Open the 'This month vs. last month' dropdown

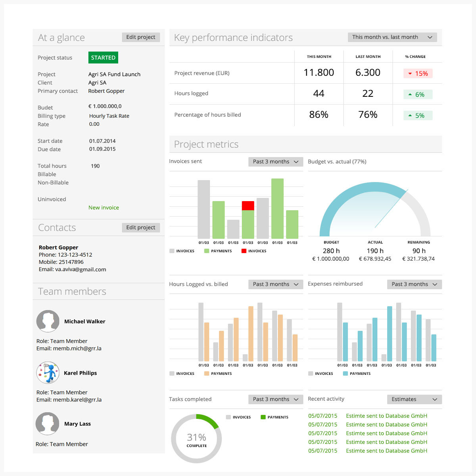click(392, 37)
